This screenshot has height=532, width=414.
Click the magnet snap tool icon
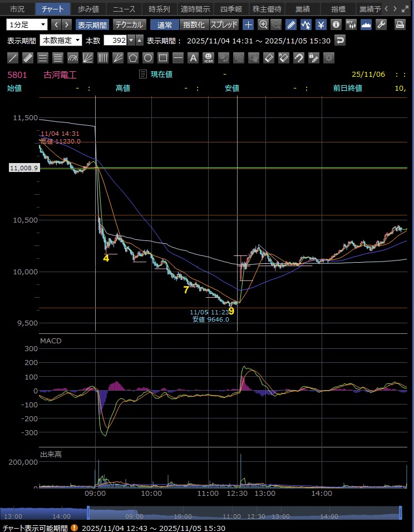299,58
